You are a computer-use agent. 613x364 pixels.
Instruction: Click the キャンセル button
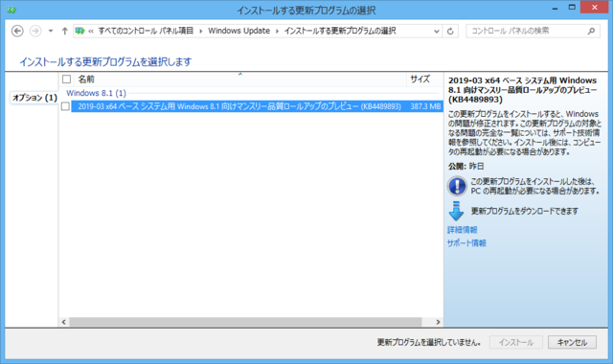pyautogui.click(x=572, y=343)
